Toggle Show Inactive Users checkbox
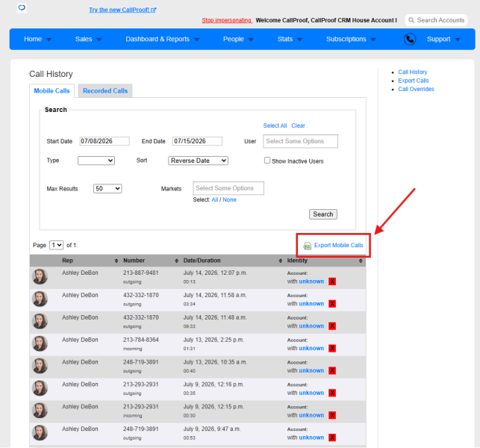The image size is (480, 448). (267, 161)
